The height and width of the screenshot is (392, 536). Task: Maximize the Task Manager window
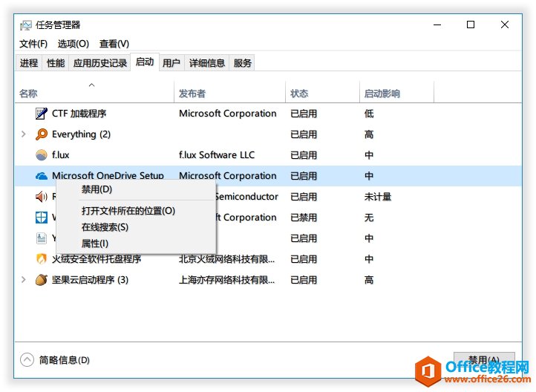point(471,24)
